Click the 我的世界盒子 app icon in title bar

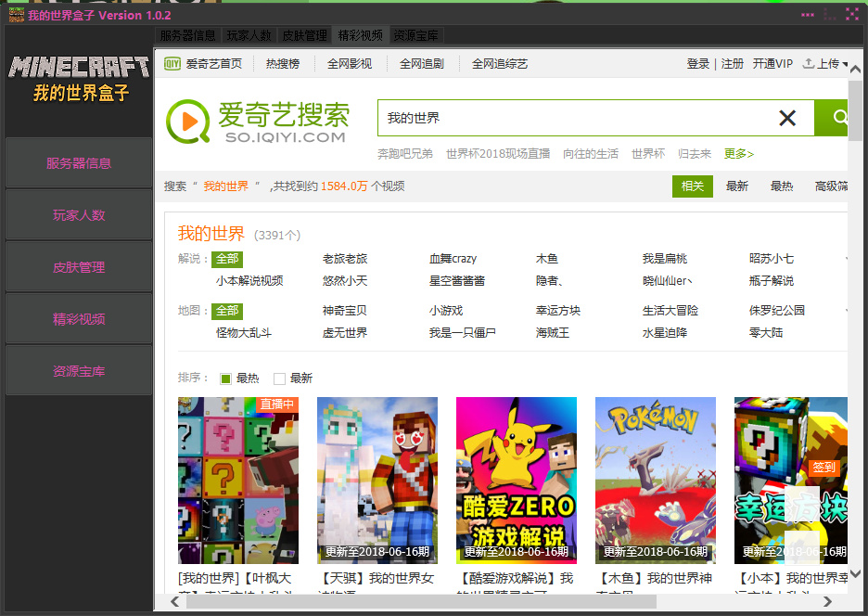pos(17,15)
